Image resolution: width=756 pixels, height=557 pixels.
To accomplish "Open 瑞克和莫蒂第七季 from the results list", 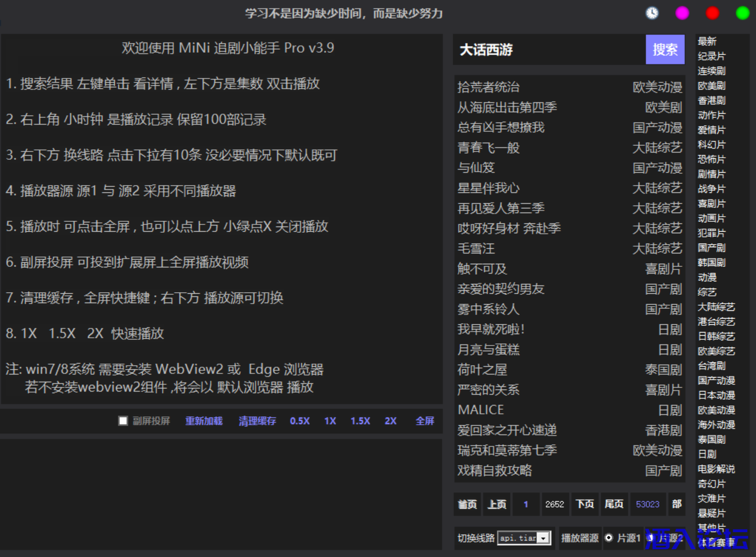I will coord(507,450).
